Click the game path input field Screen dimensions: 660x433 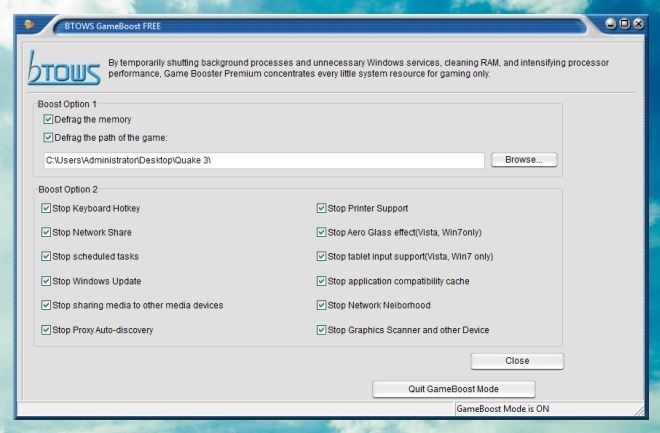click(x=264, y=160)
